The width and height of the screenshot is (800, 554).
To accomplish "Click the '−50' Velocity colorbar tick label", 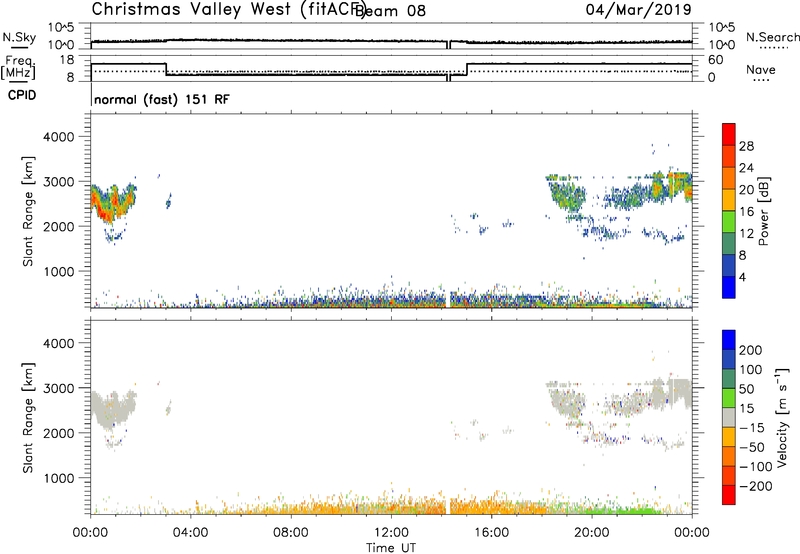I will tap(751, 447).
